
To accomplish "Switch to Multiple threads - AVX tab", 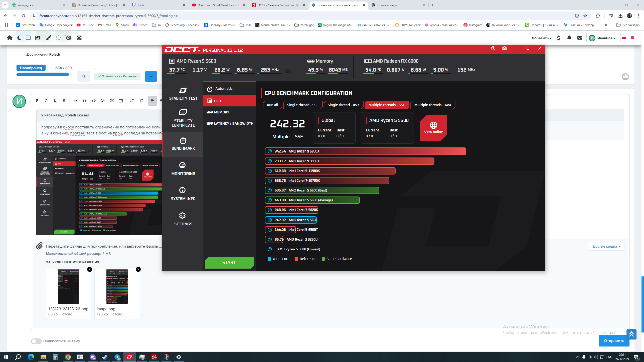I will click(x=433, y=105).
